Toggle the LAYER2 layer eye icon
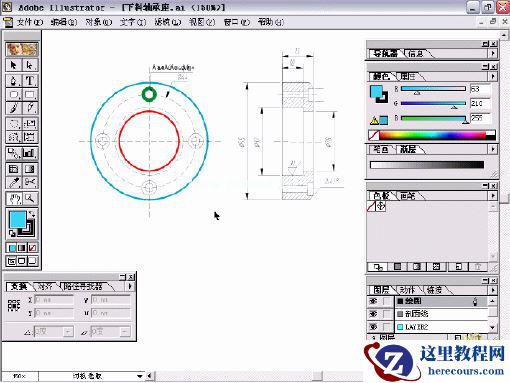510x383 pixels. [373, 327]
